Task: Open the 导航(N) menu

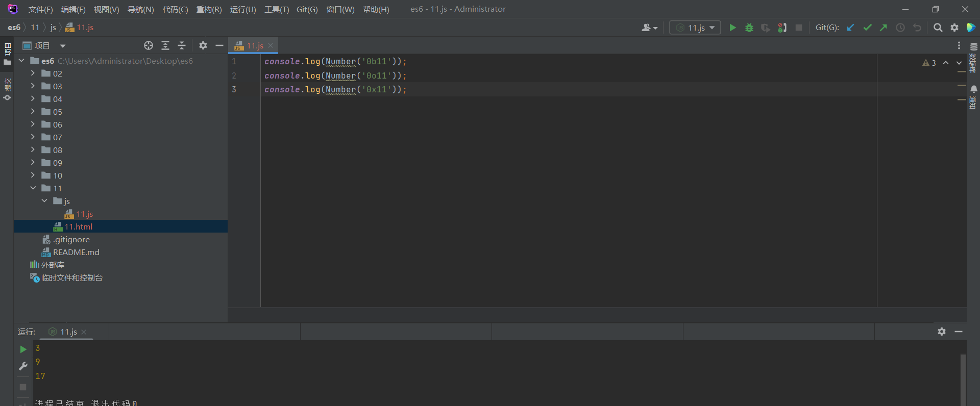Action: coord(140,10)
